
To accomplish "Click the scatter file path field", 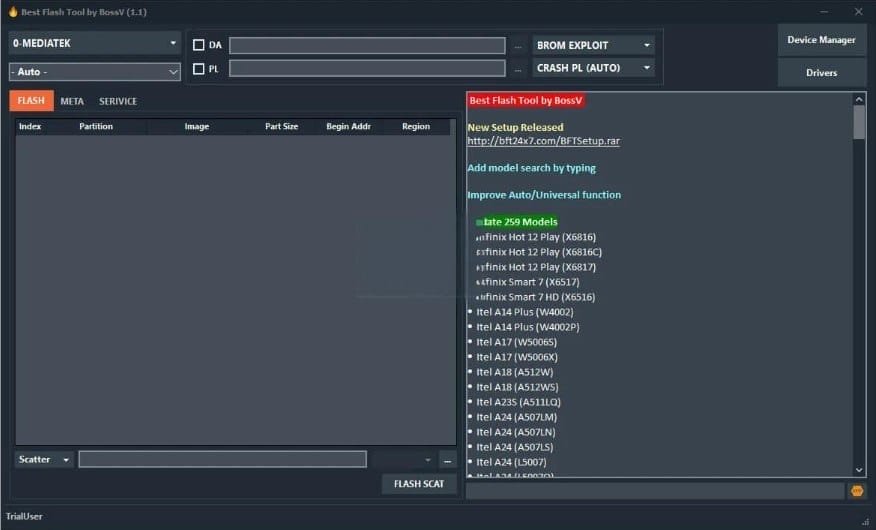I will 222,459.
